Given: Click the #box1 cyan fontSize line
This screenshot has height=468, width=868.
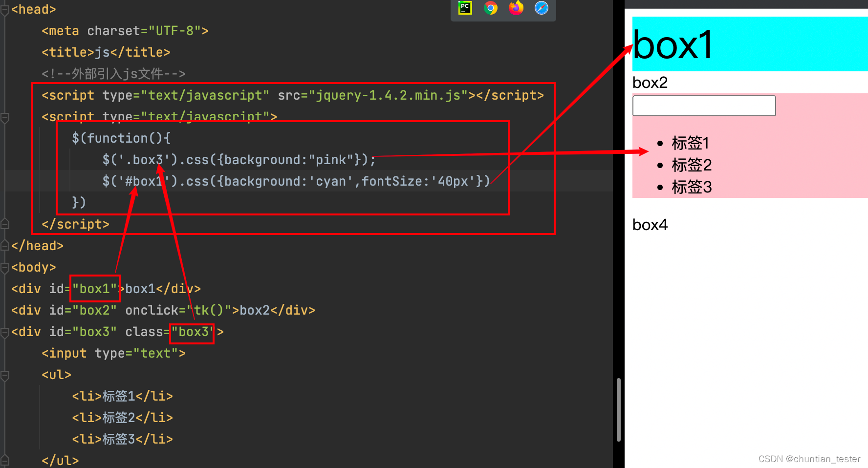Looking at the screenshot, I should click(296, 181).
